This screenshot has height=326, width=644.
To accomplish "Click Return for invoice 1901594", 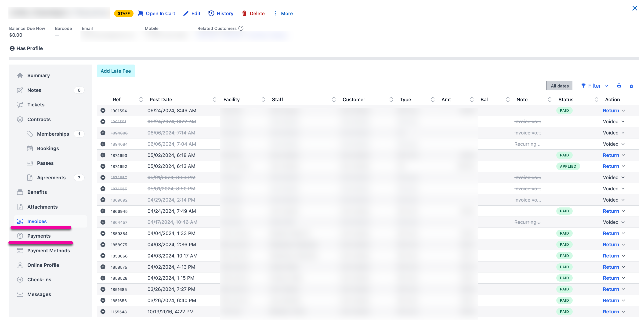I will (611, 111).
